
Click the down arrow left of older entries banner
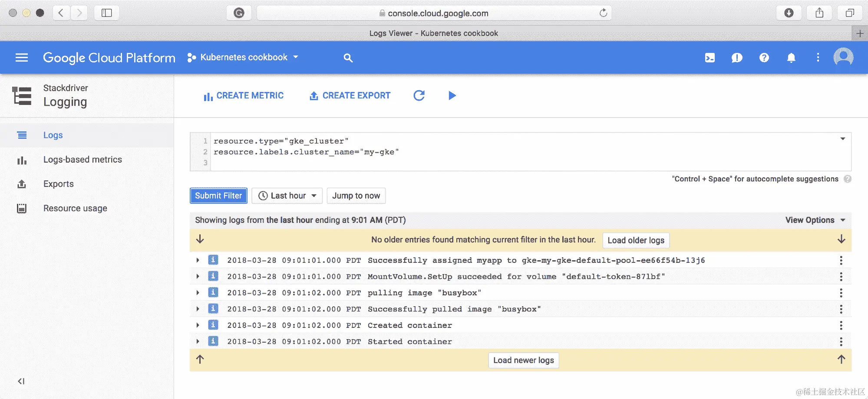[200, 239]
